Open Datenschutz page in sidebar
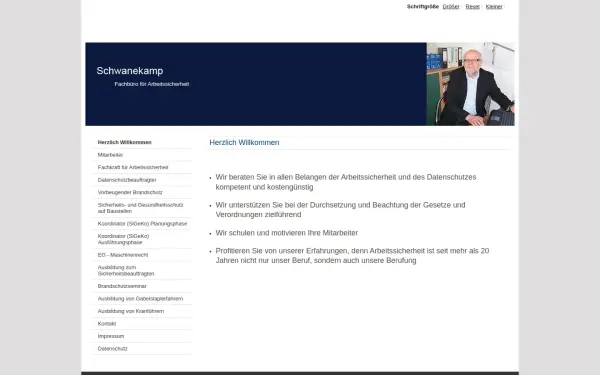 pyautogui.click(x=112, y=349)
